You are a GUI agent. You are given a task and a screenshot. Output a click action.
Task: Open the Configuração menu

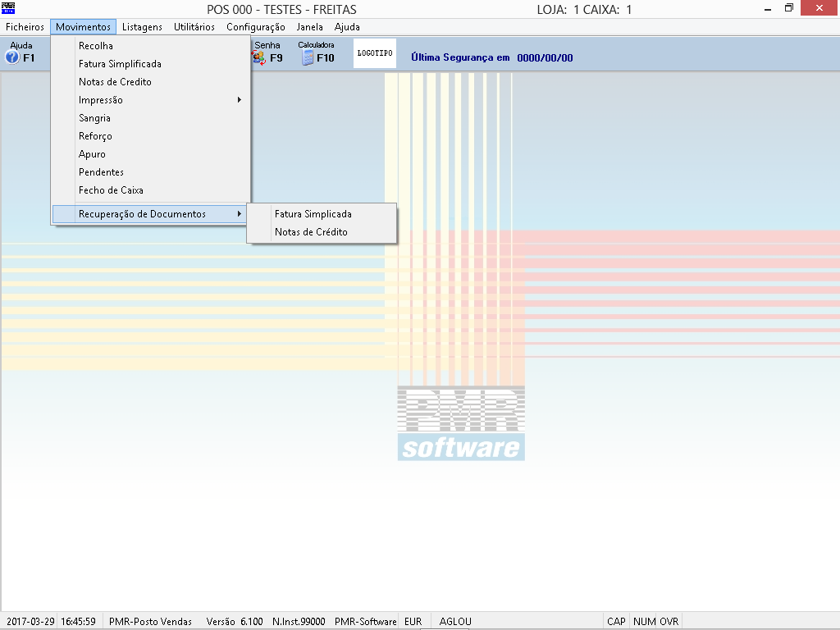click(255, 27)
